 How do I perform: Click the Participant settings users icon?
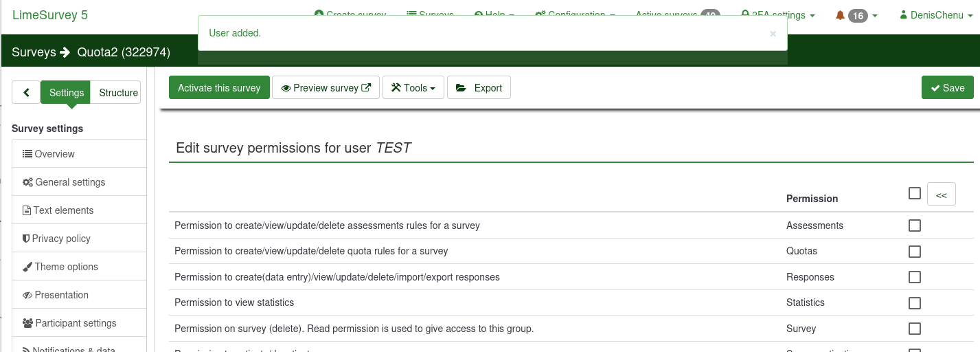click(28, 323)
